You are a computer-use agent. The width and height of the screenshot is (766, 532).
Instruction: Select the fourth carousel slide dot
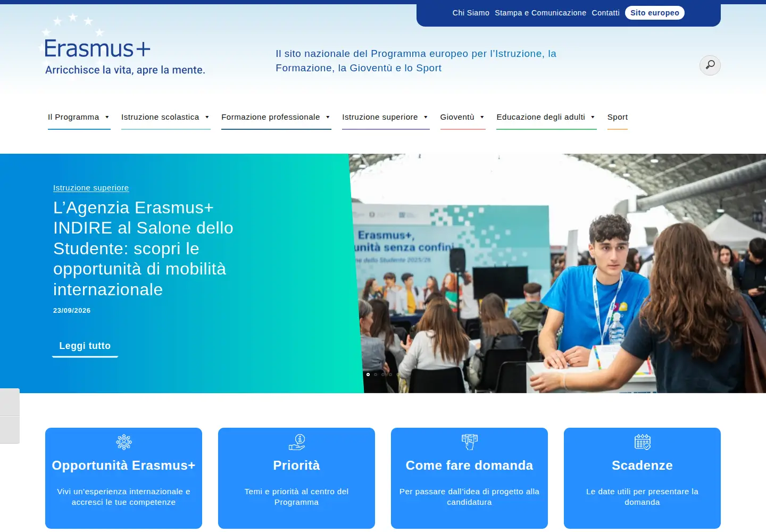(x=390, y=375)
